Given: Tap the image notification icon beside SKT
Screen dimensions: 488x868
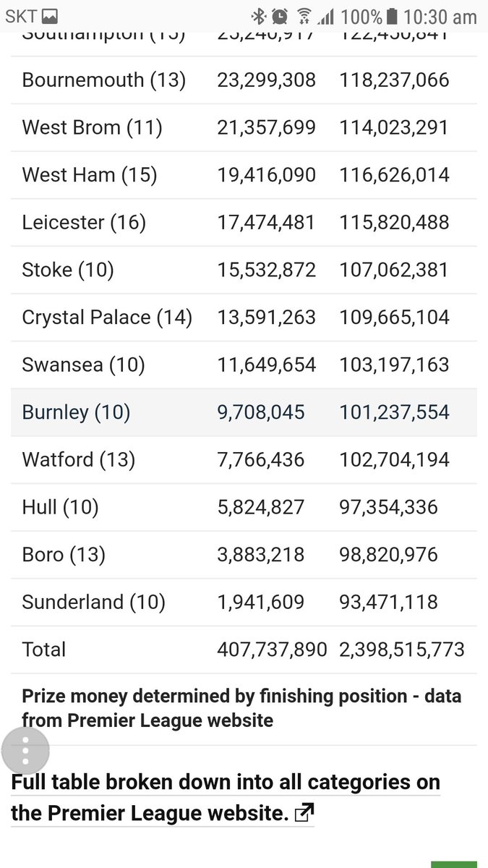Looking at the screenshot, I should pos(50,16).
